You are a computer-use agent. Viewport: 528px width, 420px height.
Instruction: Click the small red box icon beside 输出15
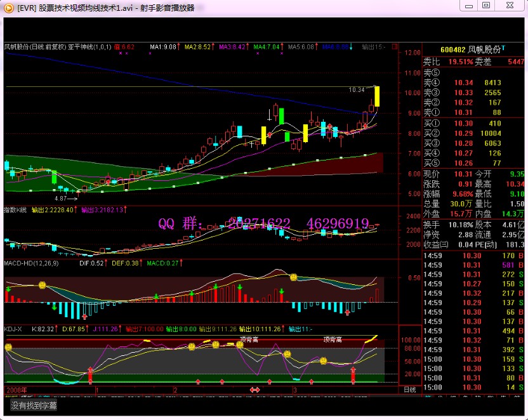(395, 47)
